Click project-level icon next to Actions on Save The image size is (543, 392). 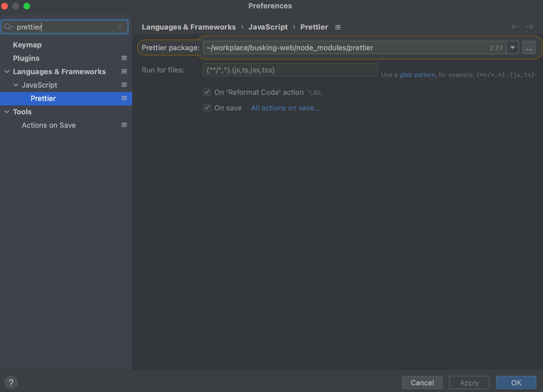click(124, 125)
